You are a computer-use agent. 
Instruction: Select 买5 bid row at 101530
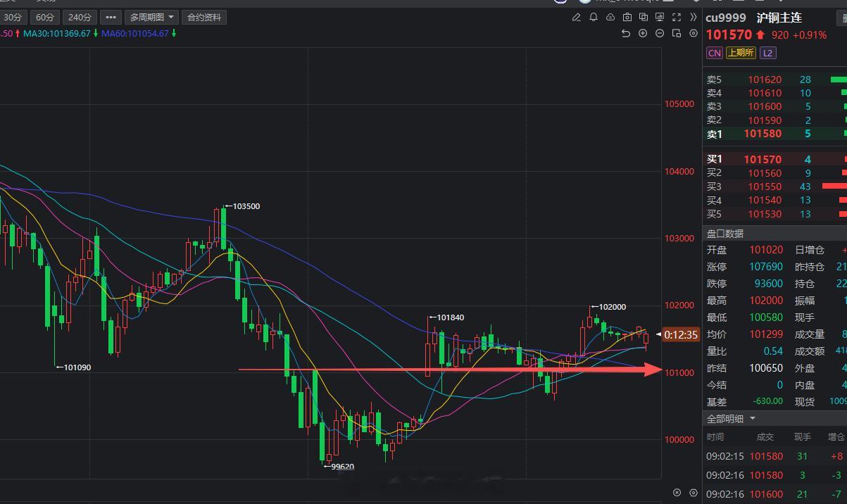(x=774, y=214)
